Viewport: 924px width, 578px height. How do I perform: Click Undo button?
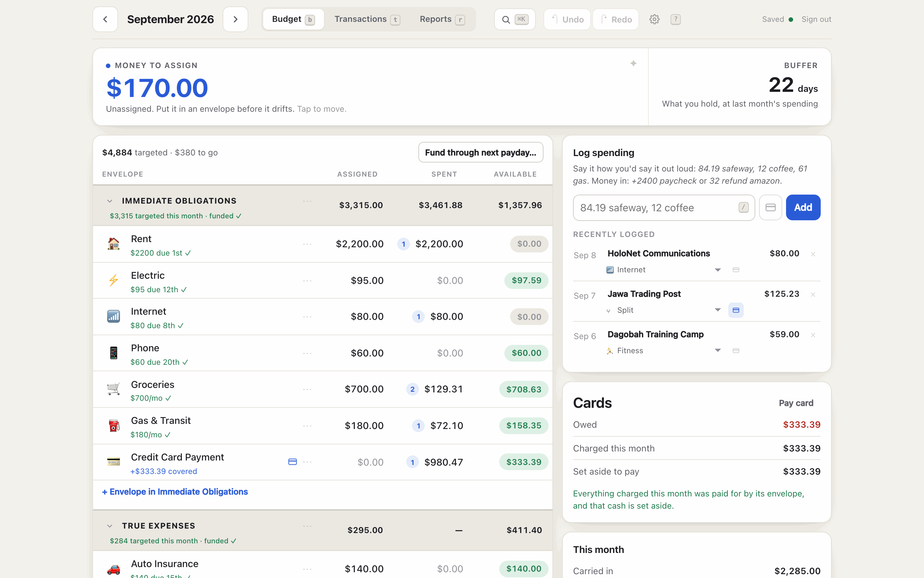click(567, 19)
